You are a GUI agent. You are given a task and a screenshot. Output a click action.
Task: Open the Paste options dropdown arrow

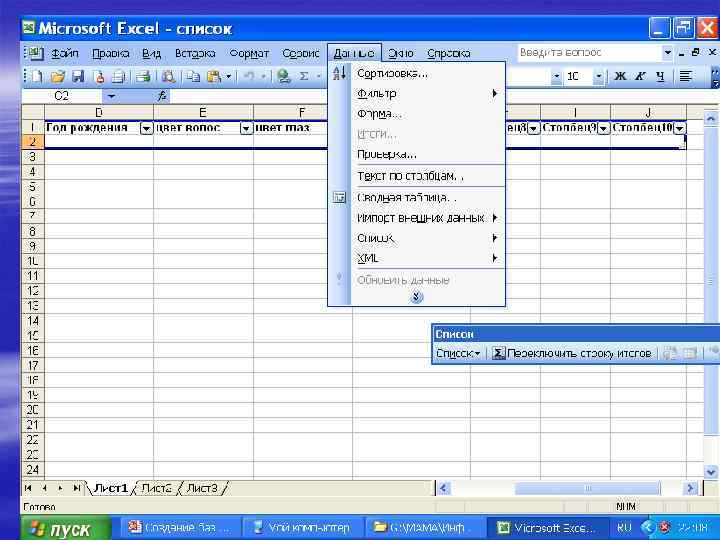coord(228,76)
